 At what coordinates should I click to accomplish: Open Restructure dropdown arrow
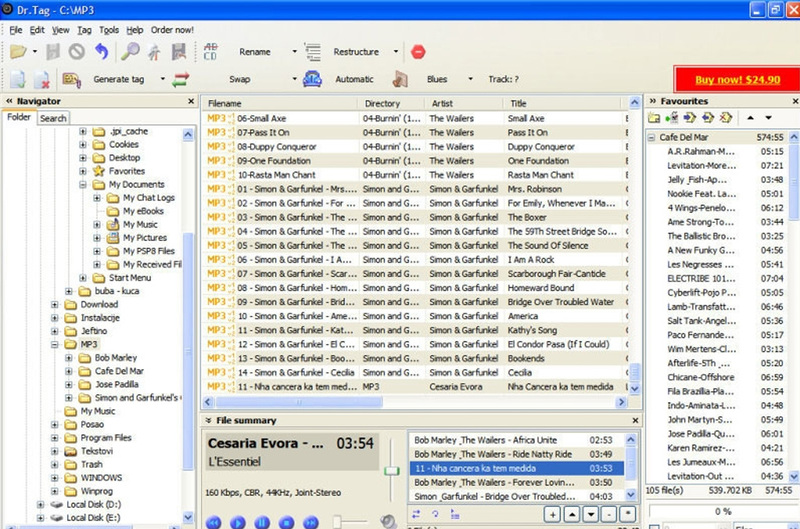pos(395,52)
